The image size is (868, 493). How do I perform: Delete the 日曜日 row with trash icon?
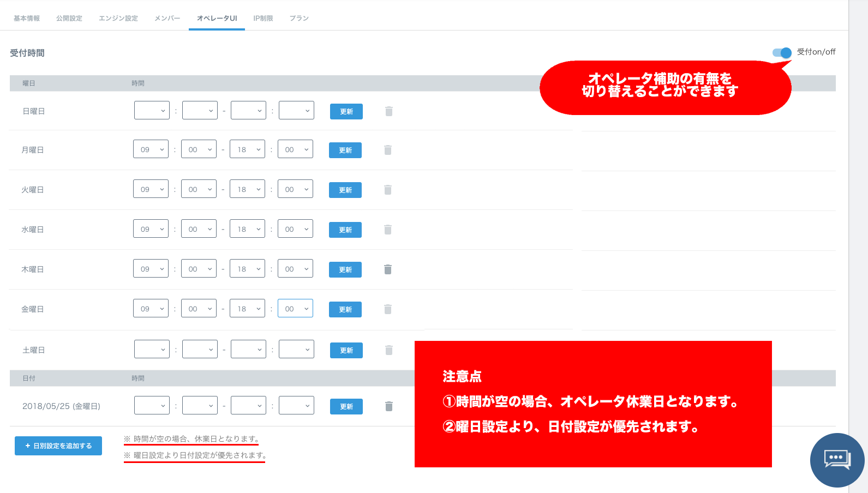tap(389, 111)
